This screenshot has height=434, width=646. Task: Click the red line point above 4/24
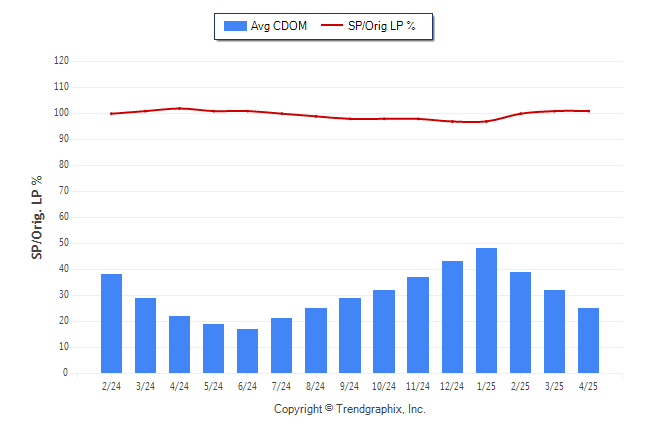179,108
